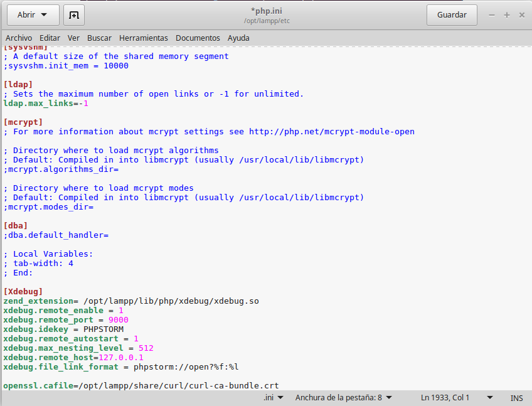532x406 pixels.
Task: Click the ldap.max_links=-1 line
Action: tap(46, 103)
